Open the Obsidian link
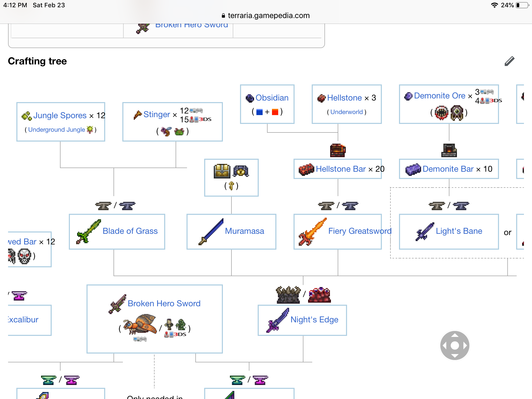This screenshot has height=399, width=532. click(272, 98)
